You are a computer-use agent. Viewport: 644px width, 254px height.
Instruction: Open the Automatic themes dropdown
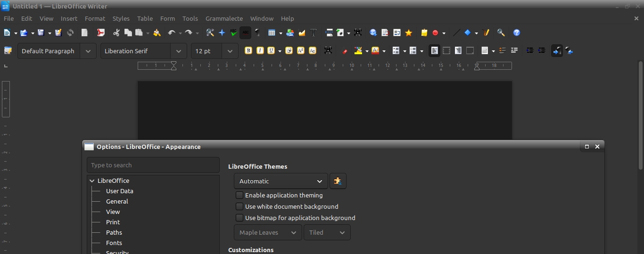[x=281, y=181]
